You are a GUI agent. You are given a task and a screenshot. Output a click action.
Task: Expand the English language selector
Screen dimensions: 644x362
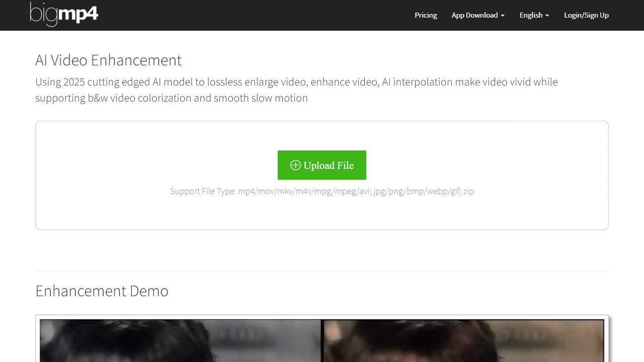[531, 15]
